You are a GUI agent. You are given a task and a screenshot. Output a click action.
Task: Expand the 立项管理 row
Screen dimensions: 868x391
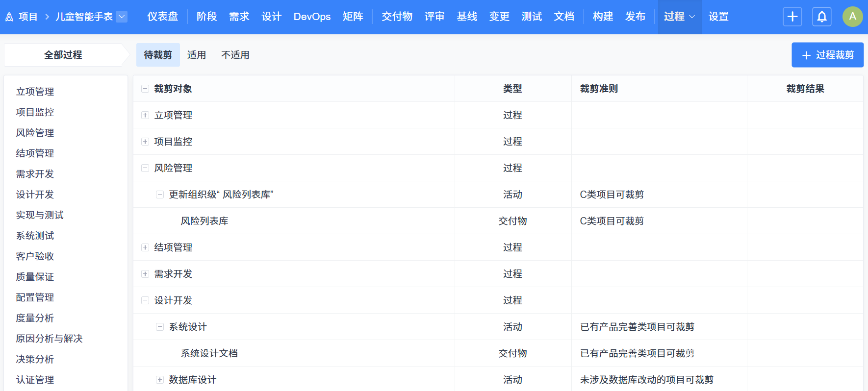tap(145, 115)
